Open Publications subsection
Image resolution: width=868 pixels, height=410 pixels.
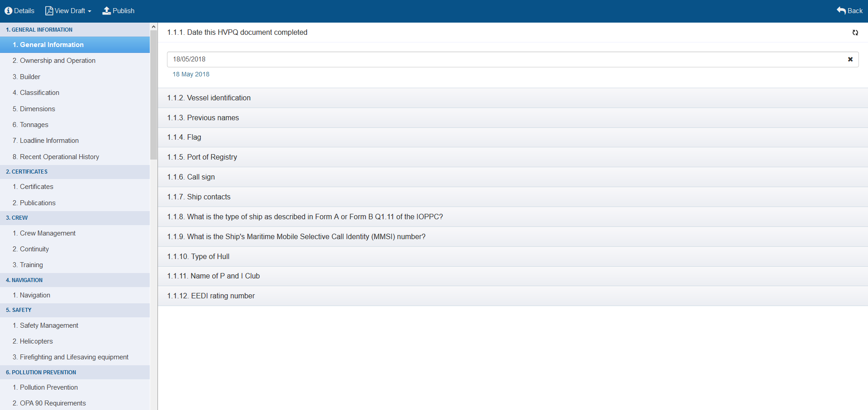[x=75, y=203]
